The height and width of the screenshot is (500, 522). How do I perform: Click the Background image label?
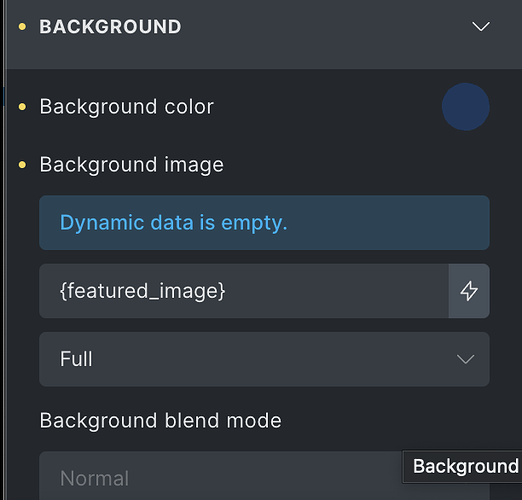click(x=132, y=165)
